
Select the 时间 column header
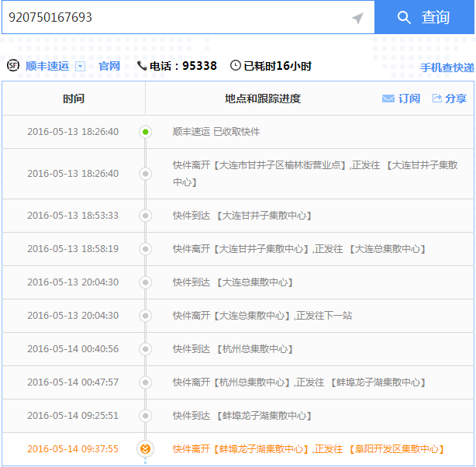(74, 99)
